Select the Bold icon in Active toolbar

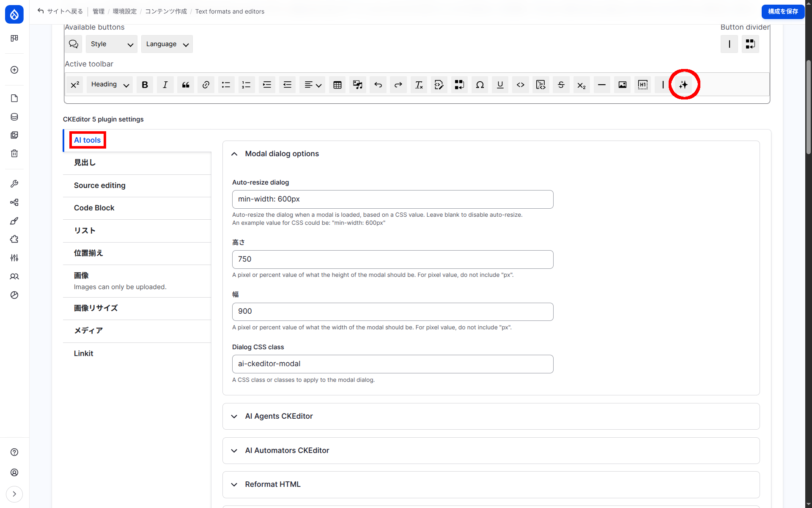[x=145, y=85]
